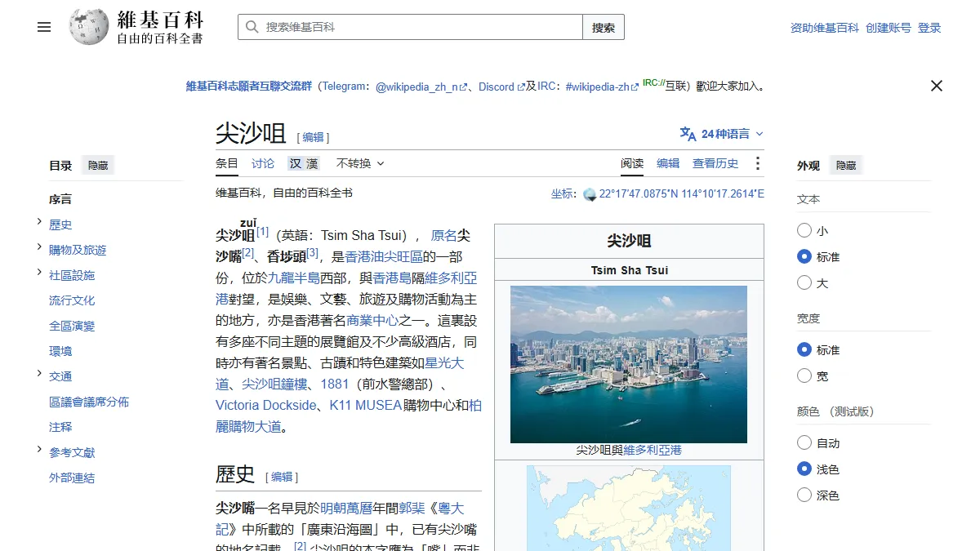Open the 登录 login link
The height and width of the screenshot is (551, 980).
tap(929, 28)
